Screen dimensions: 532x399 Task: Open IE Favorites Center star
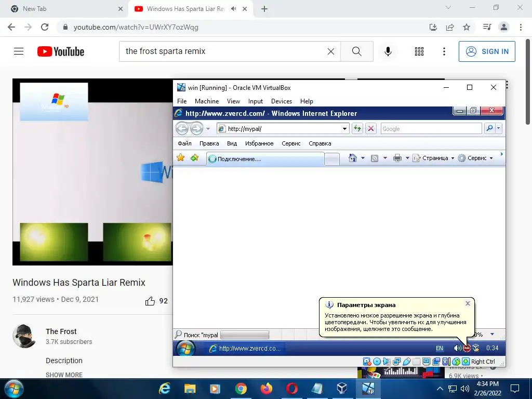click(x=180, y=158)
